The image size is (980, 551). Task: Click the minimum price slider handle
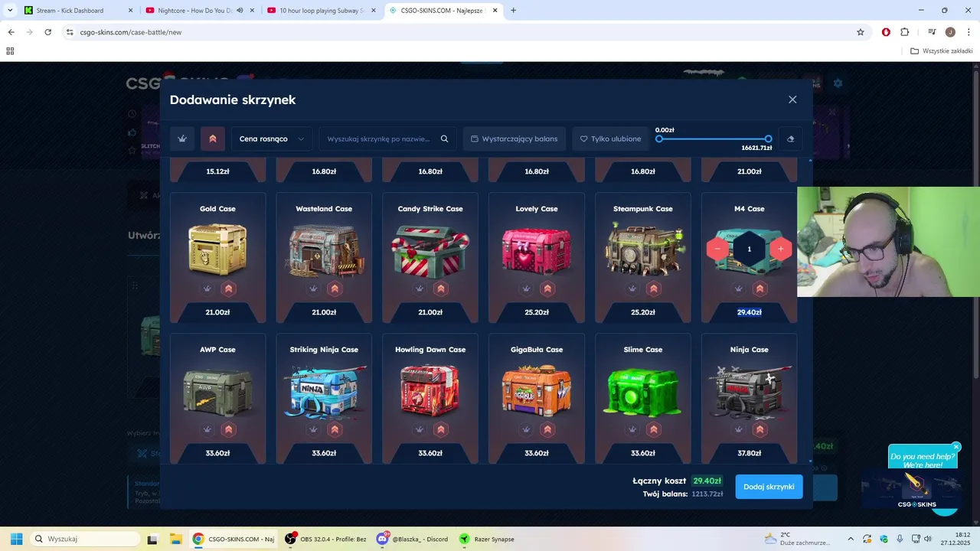(659, 139)
